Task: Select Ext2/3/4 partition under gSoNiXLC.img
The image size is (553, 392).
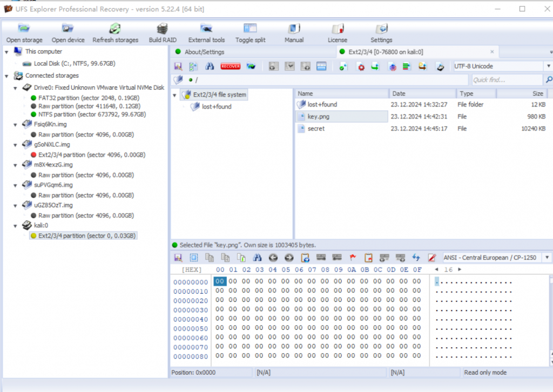Action: coord(92,155)
